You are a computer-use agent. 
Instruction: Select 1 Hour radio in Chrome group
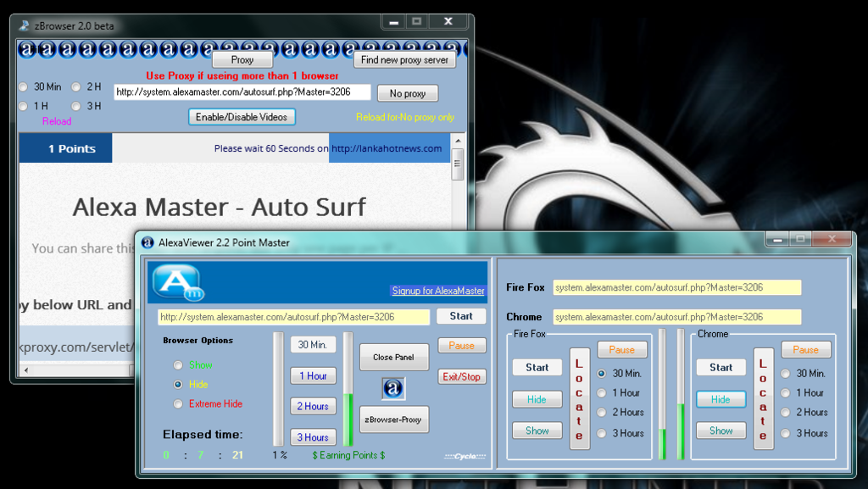pos(786,392)
